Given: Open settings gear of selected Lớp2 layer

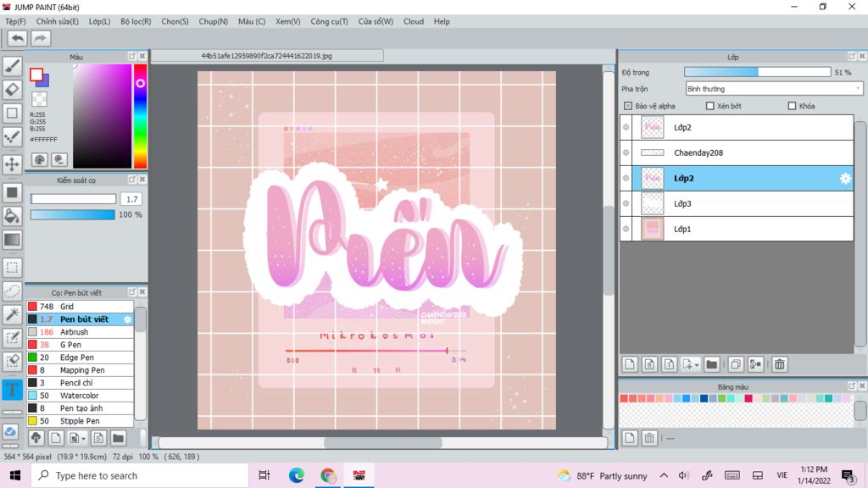Looking at the screenshot, I should coord(845,178).
